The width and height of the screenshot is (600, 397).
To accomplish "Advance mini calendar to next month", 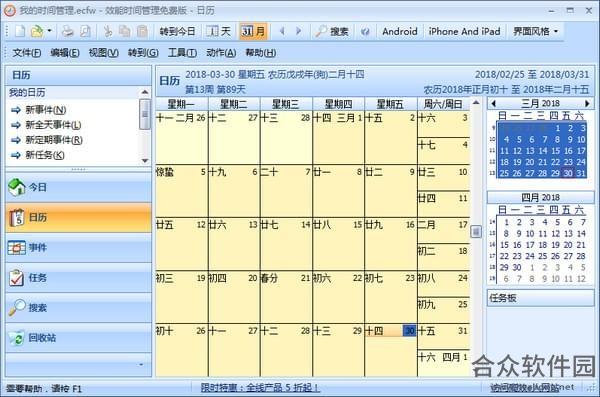I will (587, 103).
